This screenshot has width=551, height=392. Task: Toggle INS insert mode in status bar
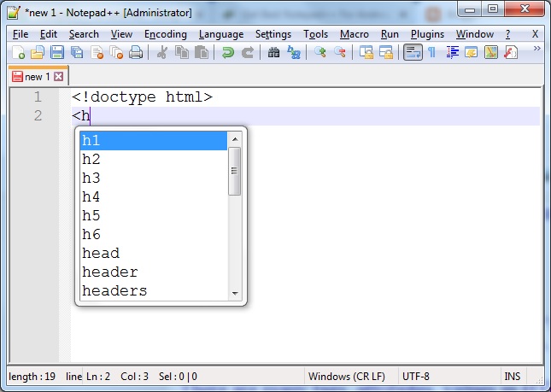(512, 377)
